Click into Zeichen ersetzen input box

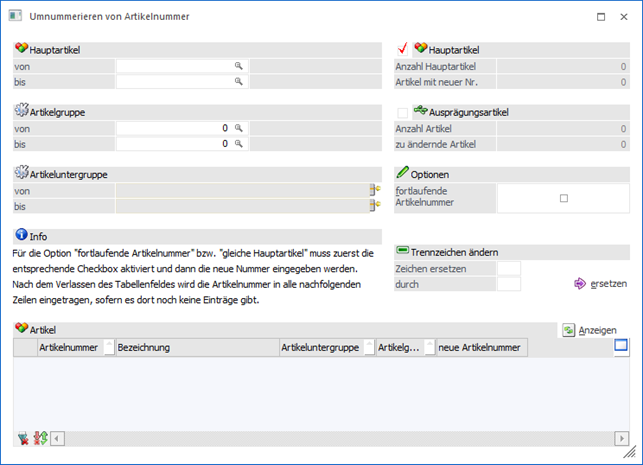pyautogui.click(x=509, y=268)
